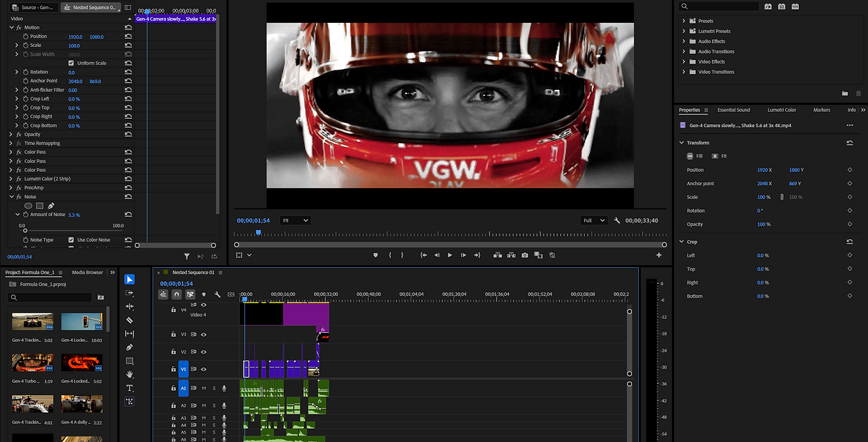Select the Rectangle tool
The width and height of the screenshot is (868, 442).
130,361
